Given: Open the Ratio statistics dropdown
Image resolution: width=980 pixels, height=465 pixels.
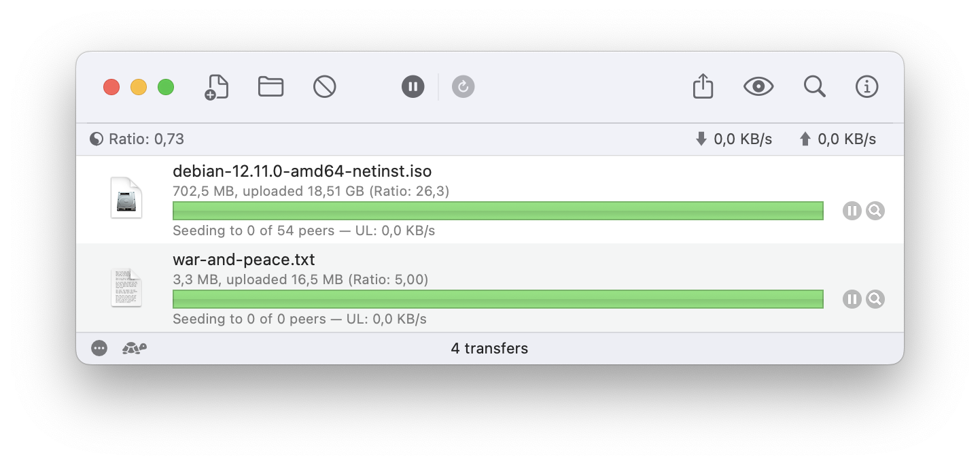Looking at the screenshot, I should click(137, 139).
